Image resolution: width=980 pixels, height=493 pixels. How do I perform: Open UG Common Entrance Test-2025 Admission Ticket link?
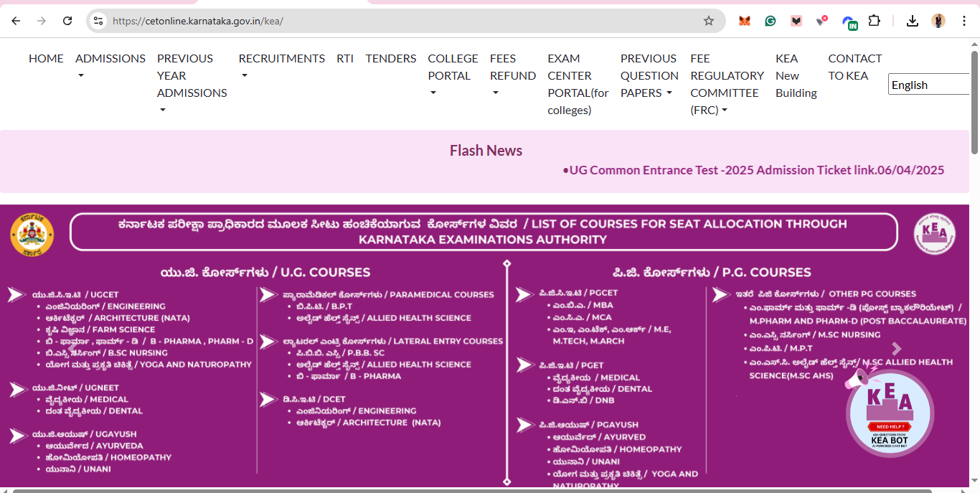(x=753, y=170)
